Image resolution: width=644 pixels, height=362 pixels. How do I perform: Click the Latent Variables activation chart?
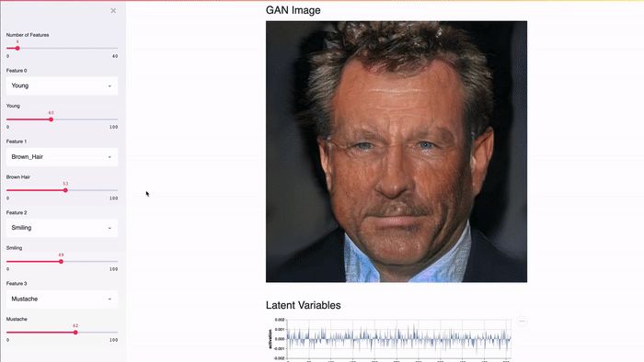[x=390, y=339]
